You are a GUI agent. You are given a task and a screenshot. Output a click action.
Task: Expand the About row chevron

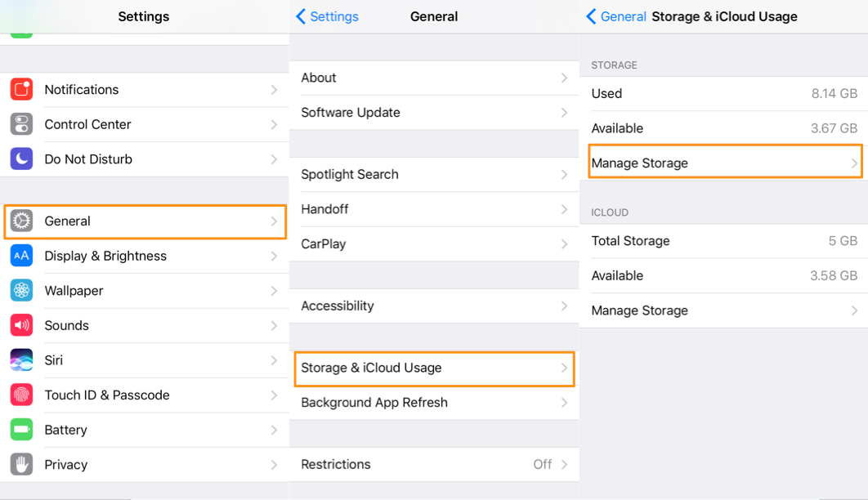tap(564, 78)
